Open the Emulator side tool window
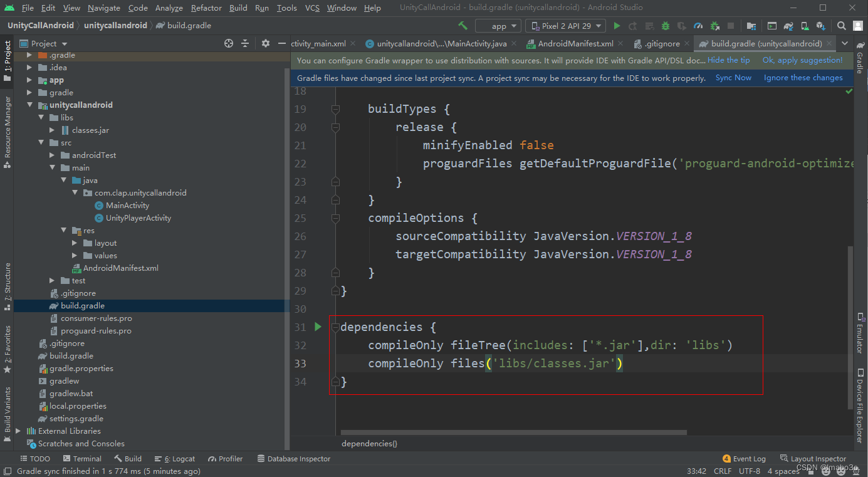868x477 pixels. click(860, 333)
